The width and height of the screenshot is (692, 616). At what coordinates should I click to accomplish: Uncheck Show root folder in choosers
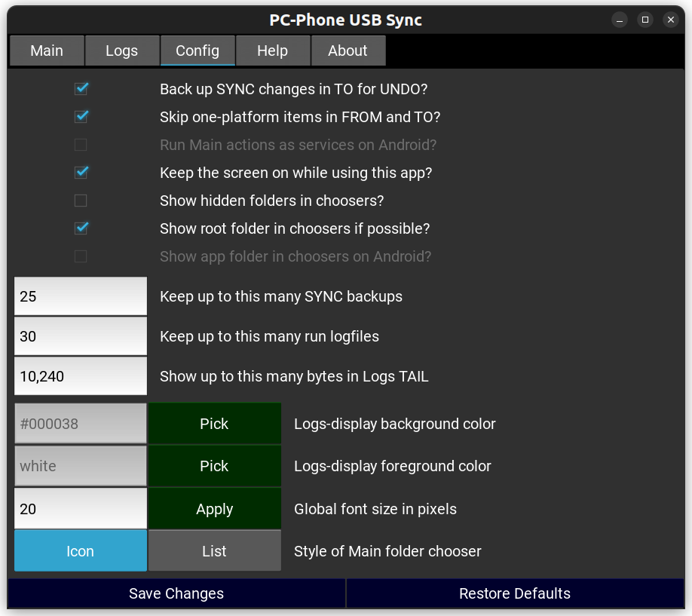click(81, 228)
